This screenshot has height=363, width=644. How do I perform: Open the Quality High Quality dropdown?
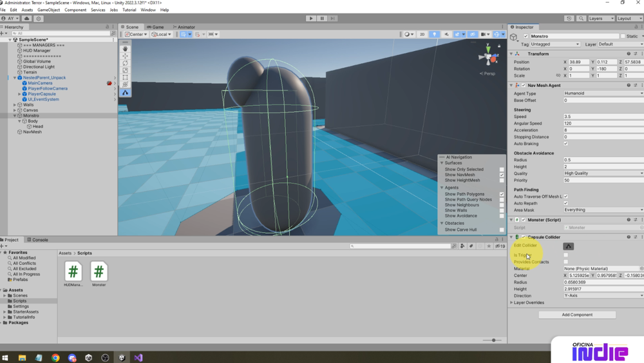(x=603, y=173)
